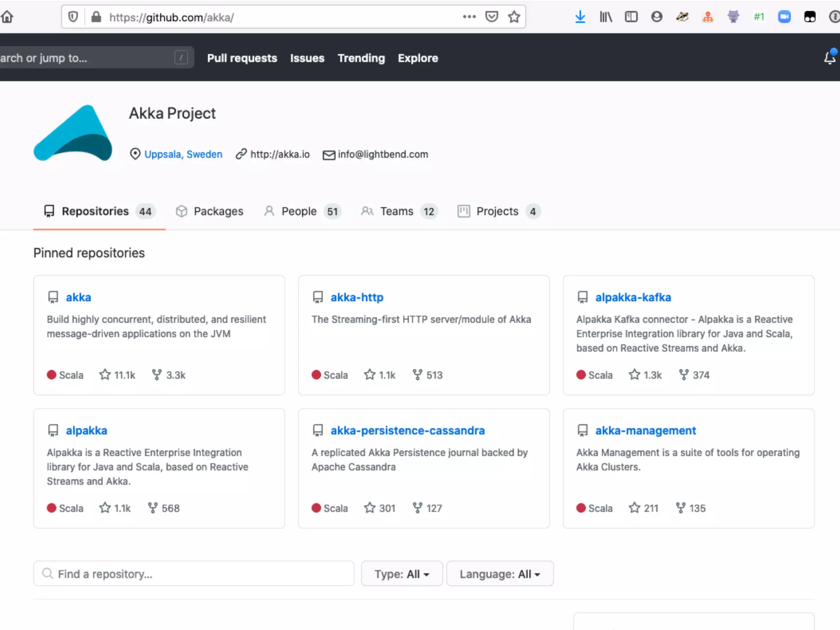
Task: Expand the Language: All dropdown
Action: point(500,574)
